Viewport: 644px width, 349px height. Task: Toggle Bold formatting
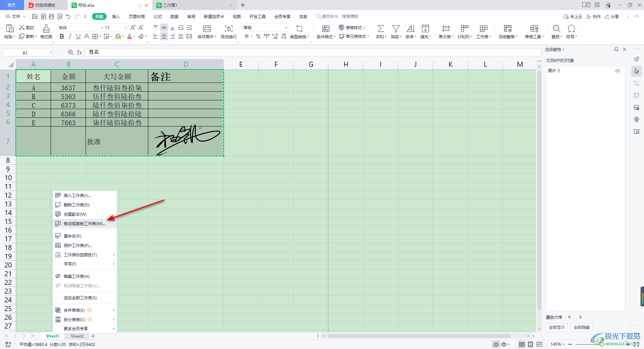(x=62, y=36)
